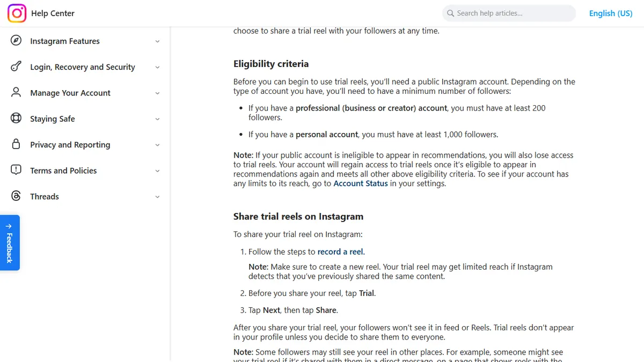The height and width of the screenshot is (362, 644).
Task: Open the Account Status link
Action: pyautogui.click(x=361, y=183)
